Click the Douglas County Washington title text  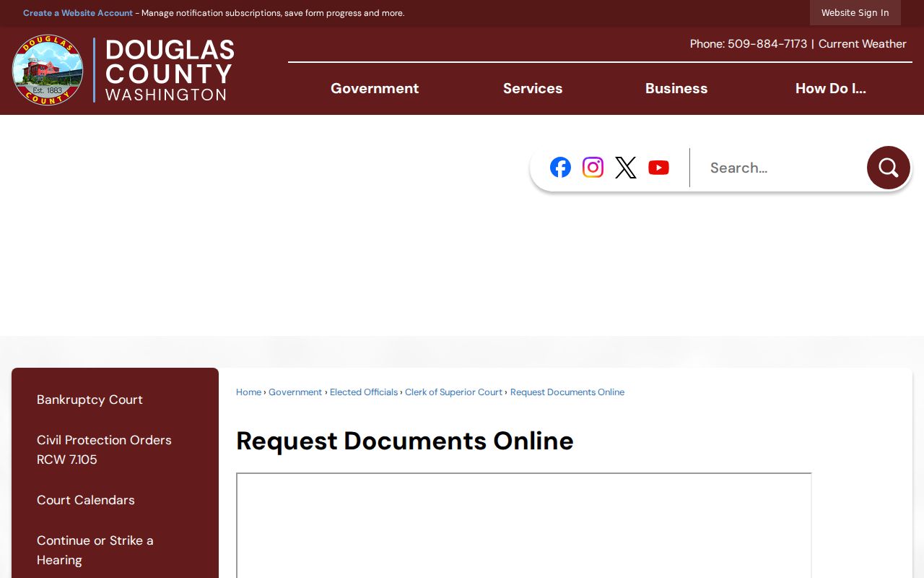click(170, 70)
